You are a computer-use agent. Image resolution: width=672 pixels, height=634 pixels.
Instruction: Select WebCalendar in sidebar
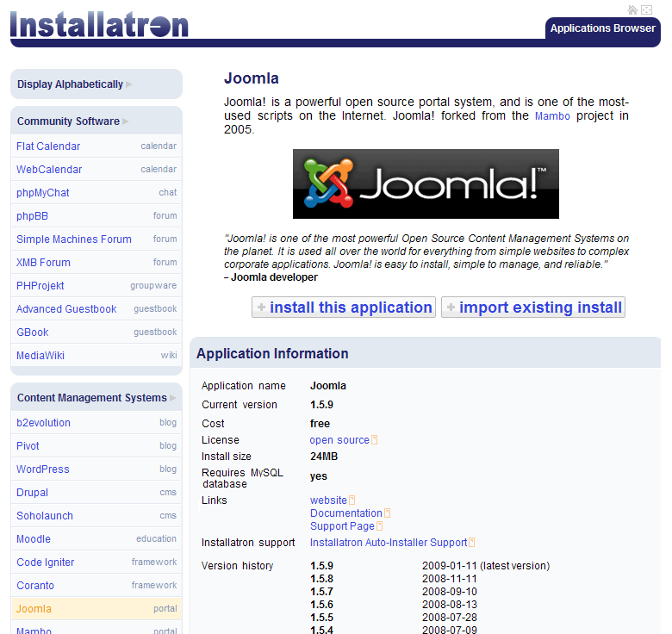coord(96,169)
